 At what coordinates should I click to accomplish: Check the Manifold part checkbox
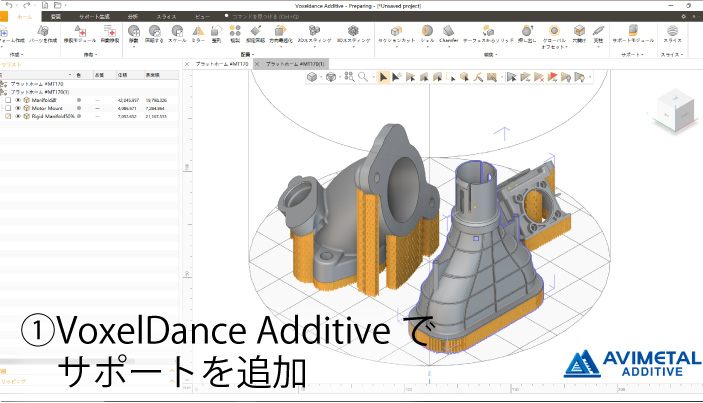pos(8,100)
